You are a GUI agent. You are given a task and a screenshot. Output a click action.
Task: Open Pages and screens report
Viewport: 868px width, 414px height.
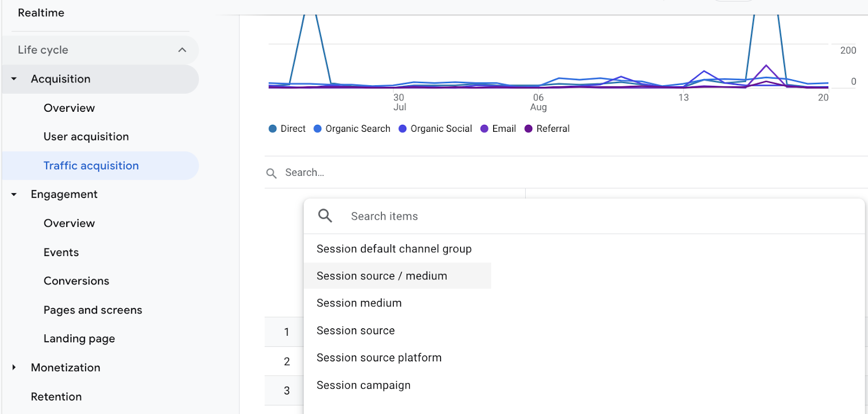[x=93, y=310]
